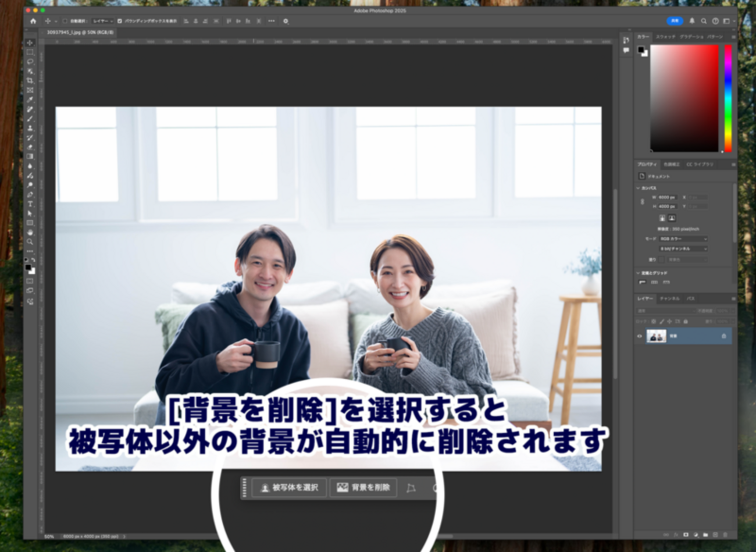
Task: Open the Layers panel flyout menu
Action: point(733,298)
